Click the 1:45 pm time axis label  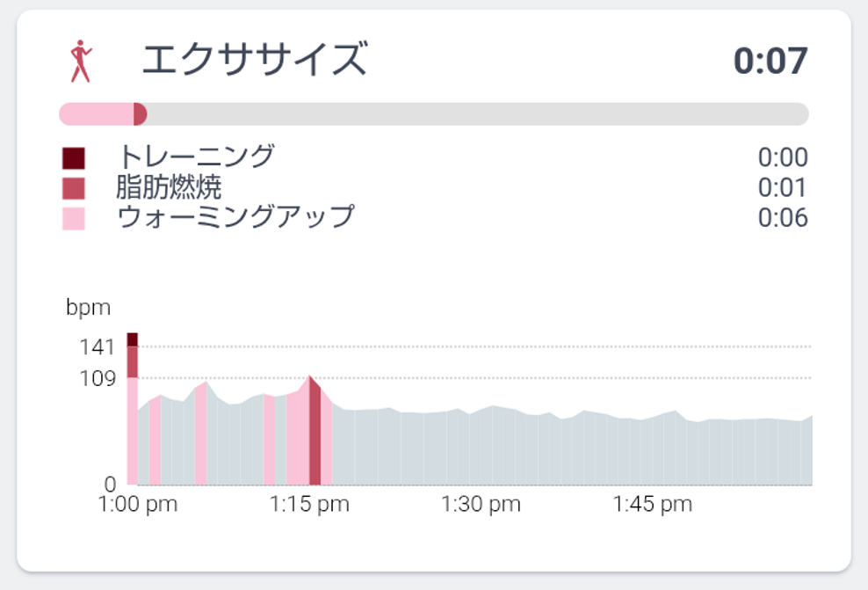click(x=652, y=505)
